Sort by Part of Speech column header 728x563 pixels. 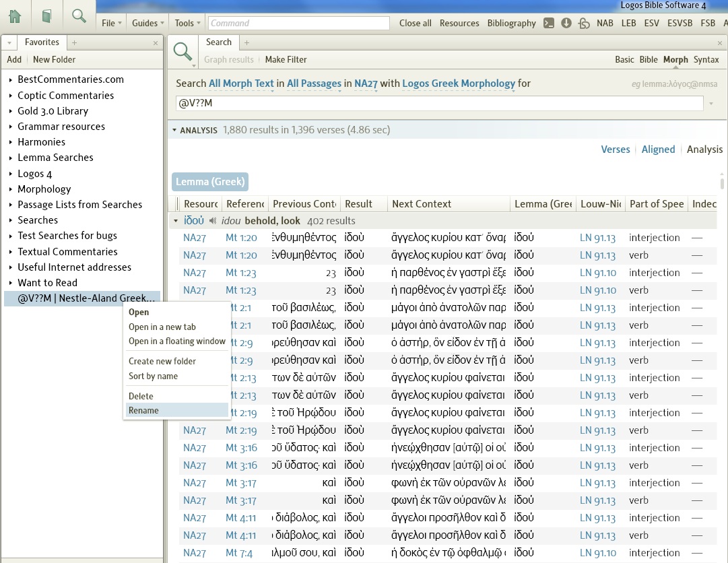pyautogui.click(x=657, y=204)
